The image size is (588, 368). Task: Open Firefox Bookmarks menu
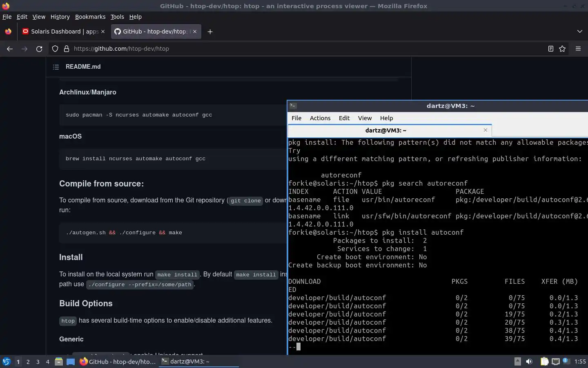tap(90, 17)
